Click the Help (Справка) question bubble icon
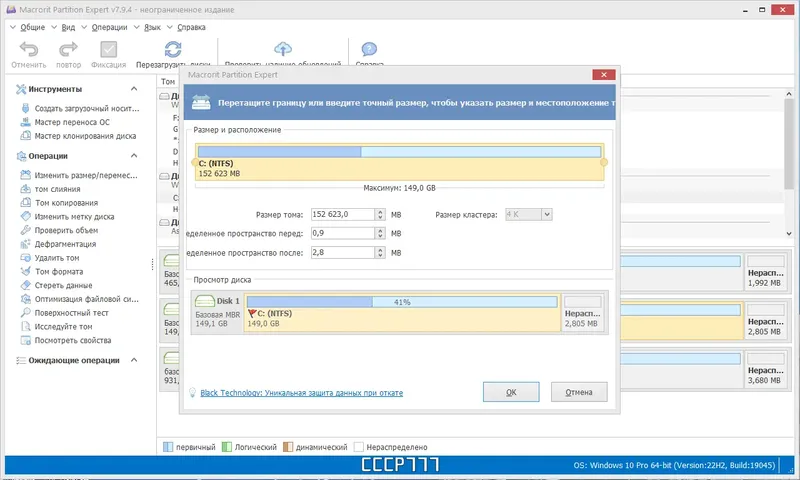This screenshot has width=800, height=480. coord(369,49)
